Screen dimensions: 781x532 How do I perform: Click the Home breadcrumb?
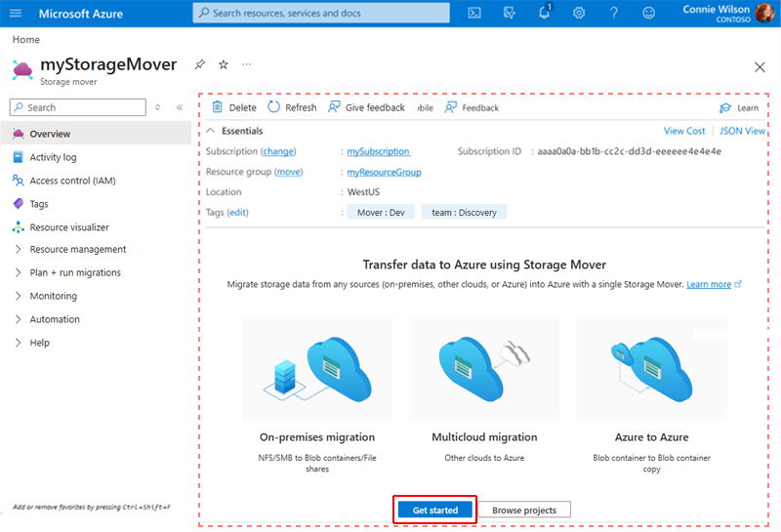coord(26,39)
